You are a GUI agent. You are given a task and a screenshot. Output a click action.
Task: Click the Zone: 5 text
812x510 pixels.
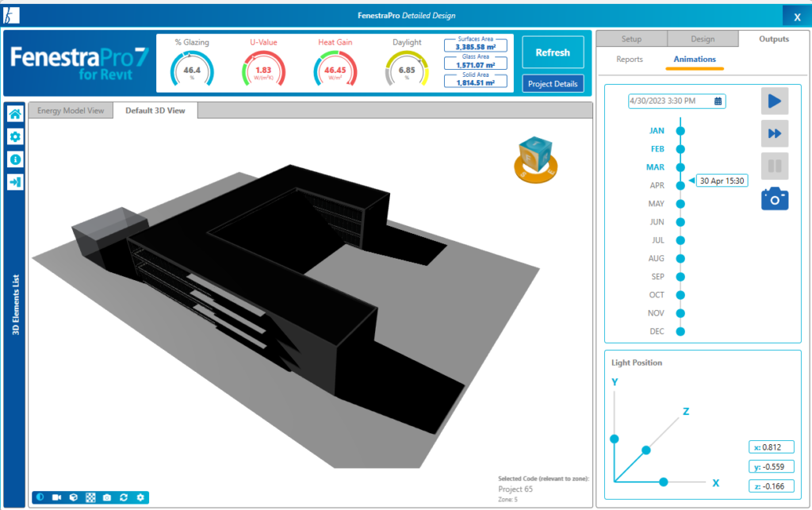tap(507, 500)
